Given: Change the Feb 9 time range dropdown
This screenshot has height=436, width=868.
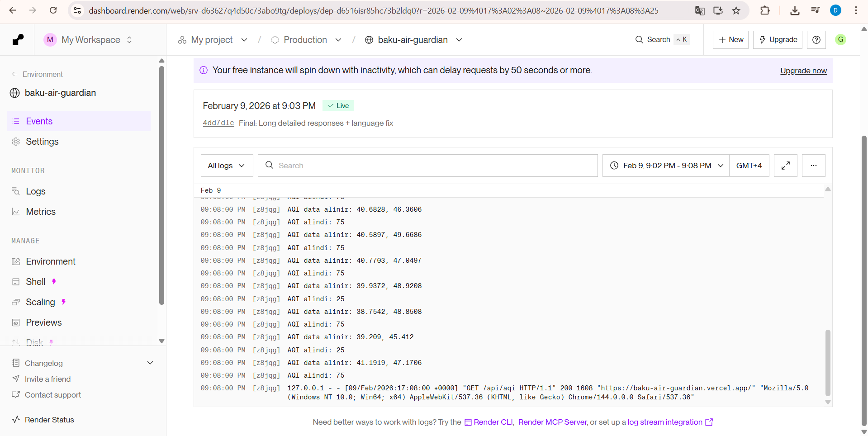Looking at the screenshot, I should pyautogui.click(x=666, y=166).
